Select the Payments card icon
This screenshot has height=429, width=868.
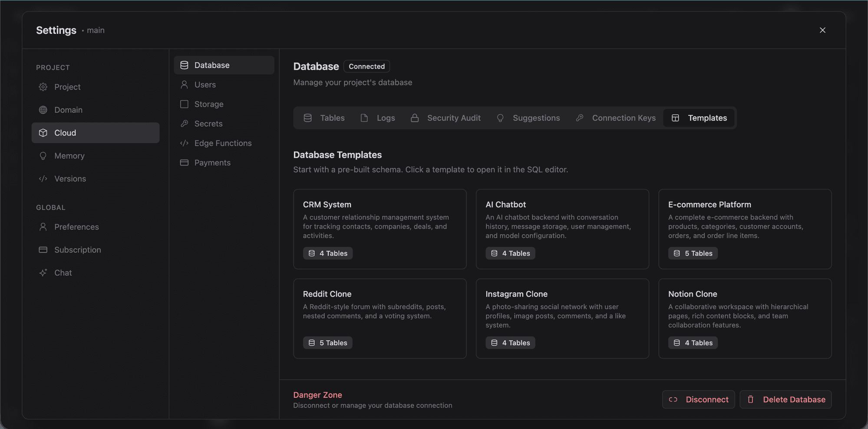point(184,162)
